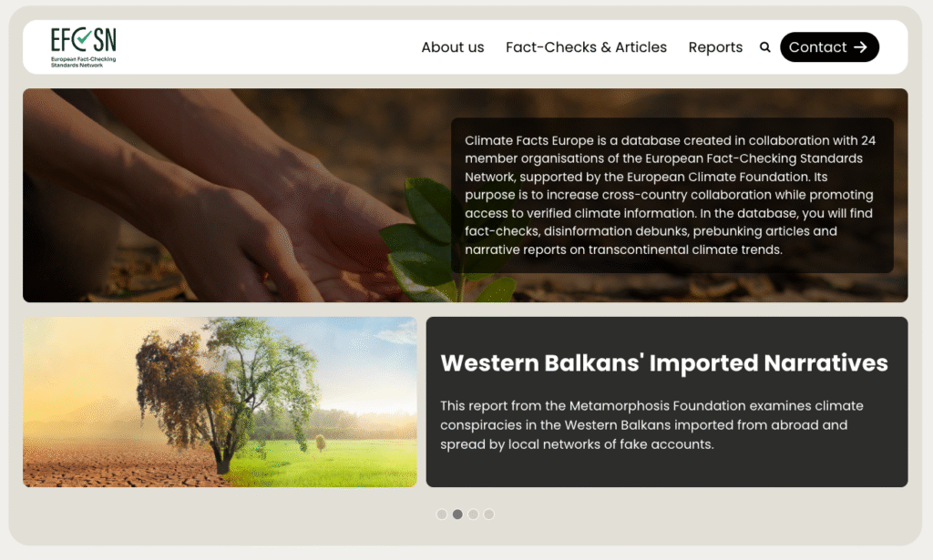Image resolution: width=933 pixels, height=560 pixels.
Task: Click European Fact-Checking Standards Network tagline
Action: [83, 62]
